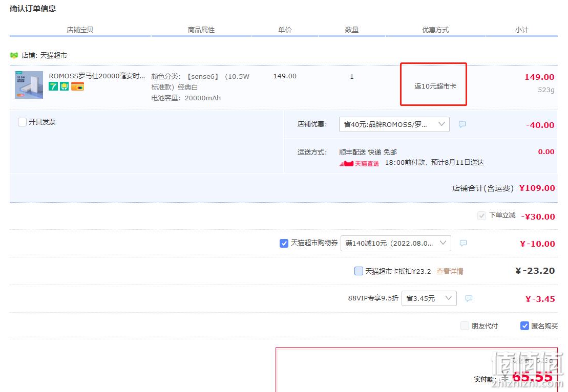Click the 优惠方式 column header

435,30
